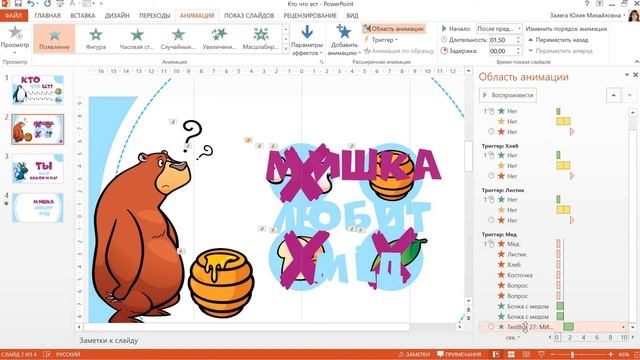Screen dimensions: 640x360
Task: Open Параметры эффектов arrow icon
Action: point(307,32)
